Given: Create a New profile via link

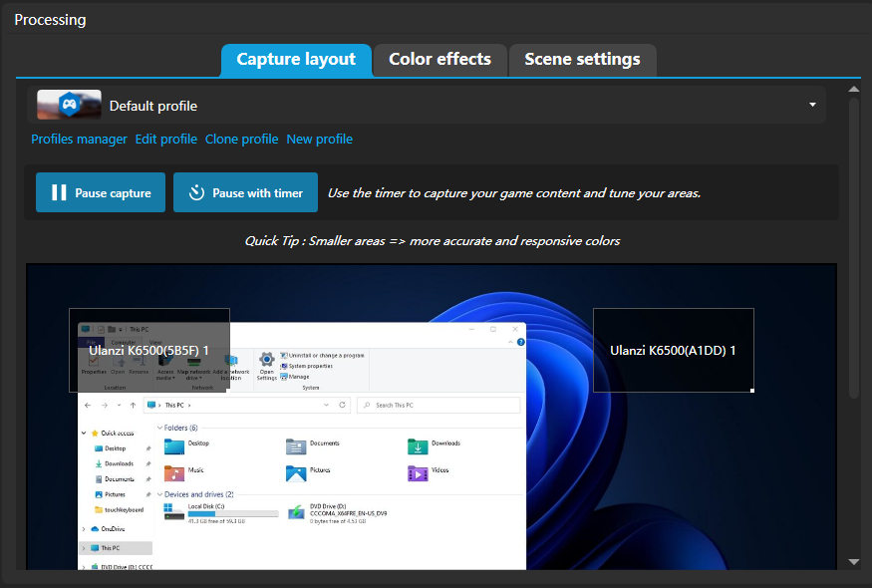Looking at the screenshot, I should pyautogui.click(x=319, y=140).
